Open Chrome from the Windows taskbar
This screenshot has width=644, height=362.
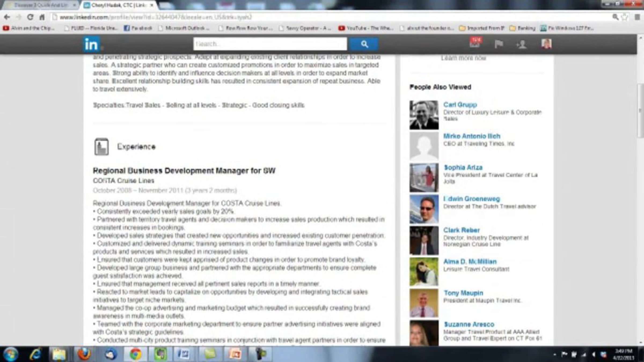[x=136, y=354]
